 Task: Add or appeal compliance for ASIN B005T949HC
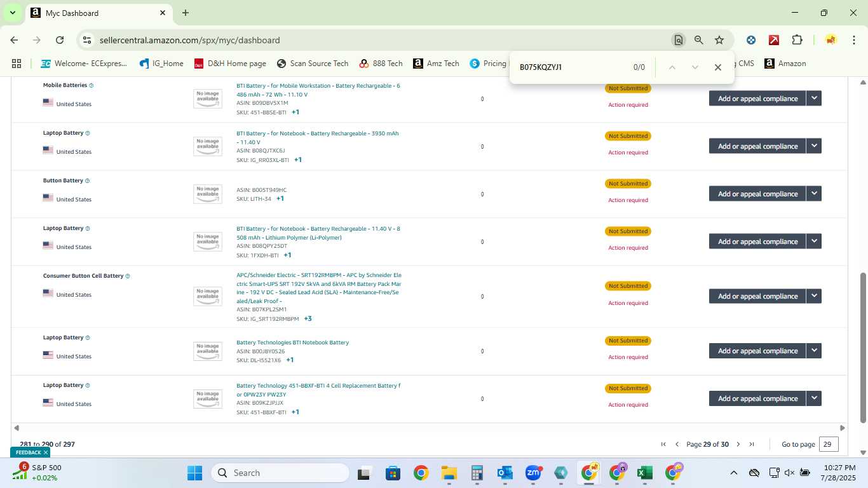757,194
